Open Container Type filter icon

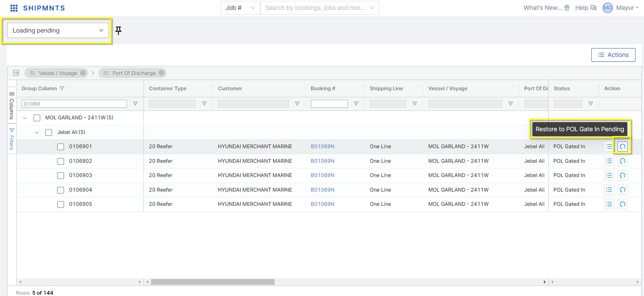(204, 104)
